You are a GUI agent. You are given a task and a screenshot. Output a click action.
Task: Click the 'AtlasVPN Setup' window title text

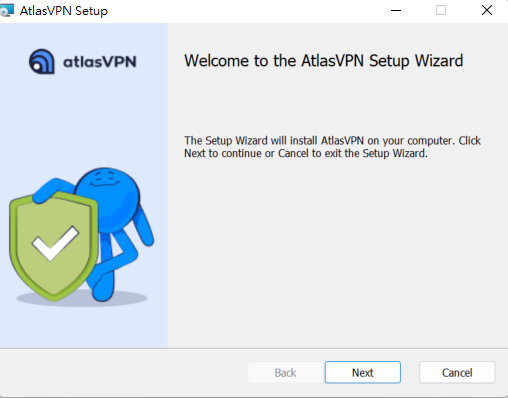tap(64, 11)
